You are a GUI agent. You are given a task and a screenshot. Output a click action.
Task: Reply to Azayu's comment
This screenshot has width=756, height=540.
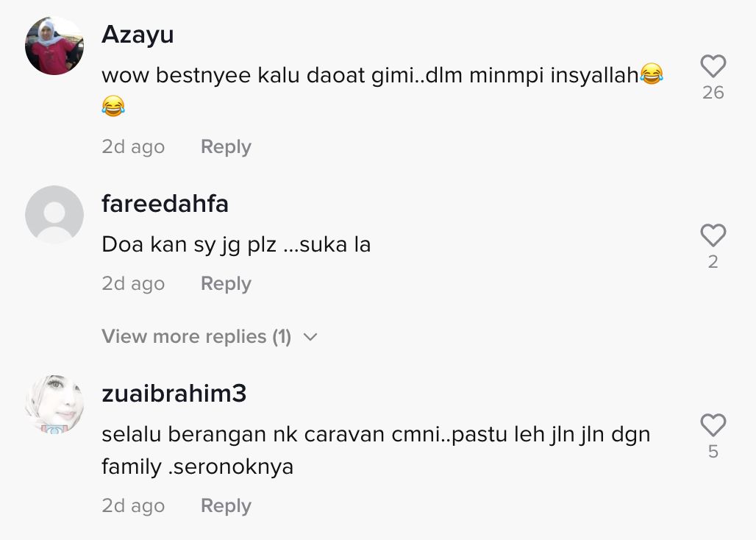(226, 146)
